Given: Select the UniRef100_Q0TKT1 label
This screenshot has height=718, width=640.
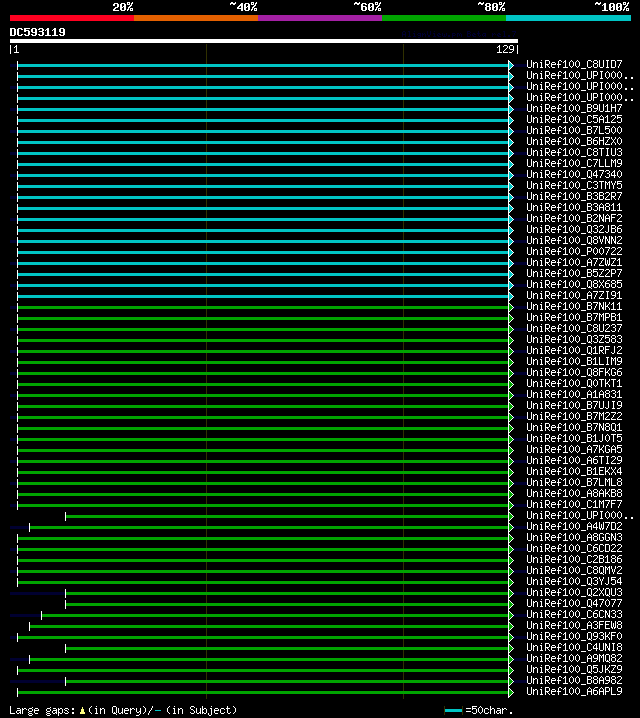Looking at the screenshot, I should tap(574, 383).
